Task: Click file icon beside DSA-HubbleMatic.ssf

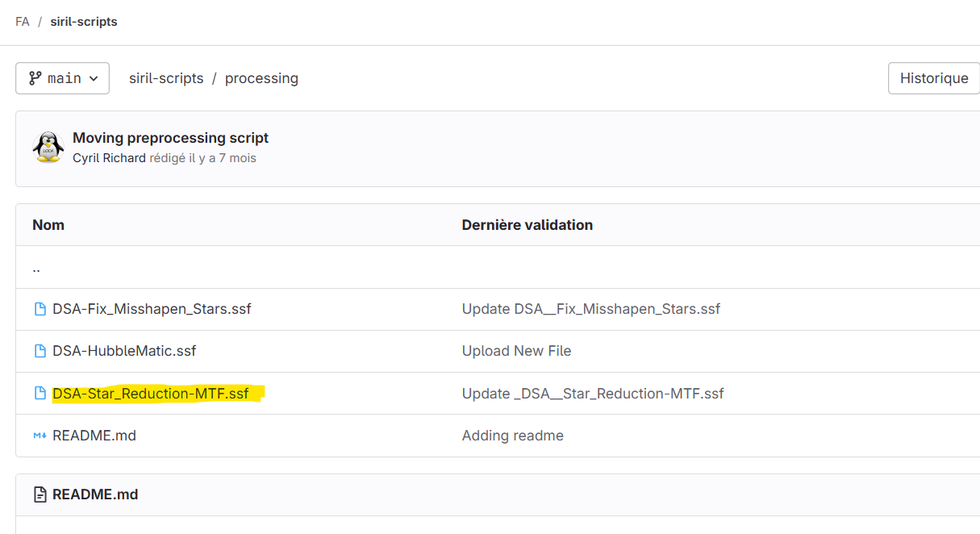Action: click(x=40, y=351)
